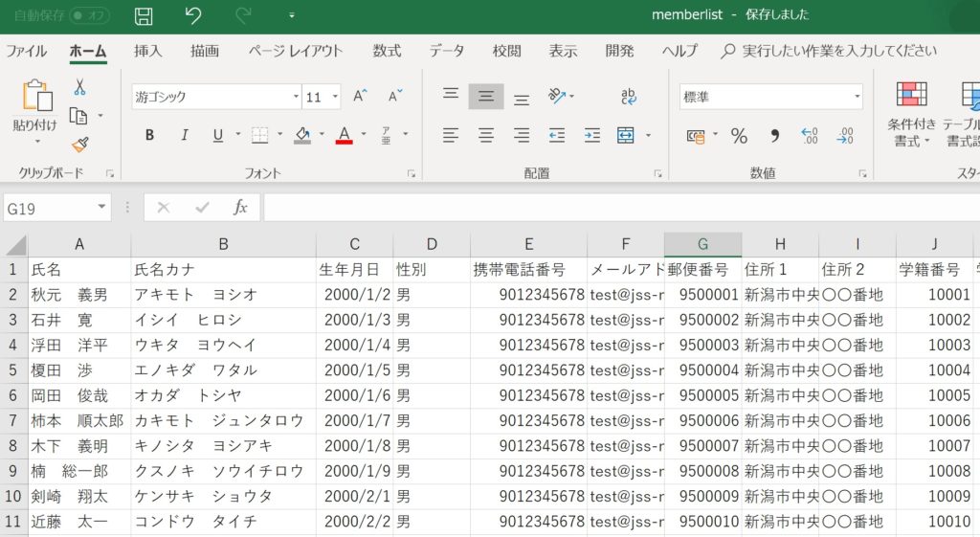
Task: Open the 游ゴシック font name dropdown
Action: coord(297,97)
